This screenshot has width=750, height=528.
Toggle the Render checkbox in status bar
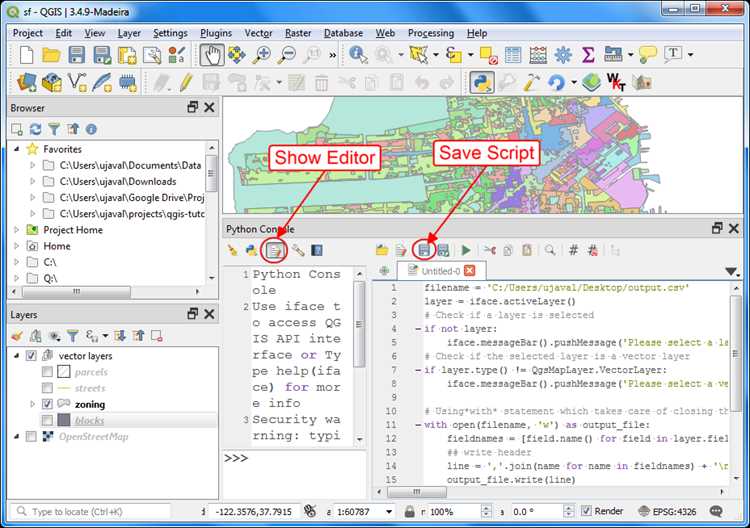click(586, 511)
